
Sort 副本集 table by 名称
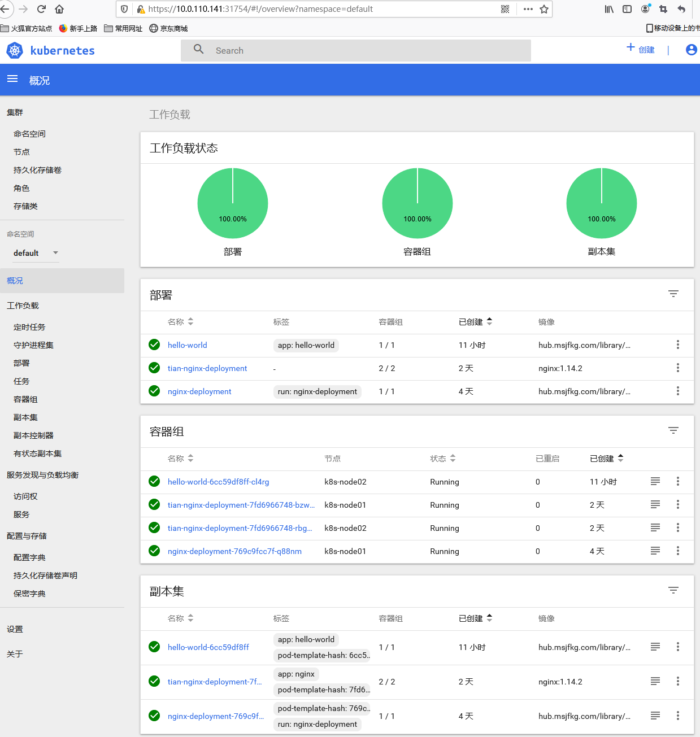tap(180, 618)
